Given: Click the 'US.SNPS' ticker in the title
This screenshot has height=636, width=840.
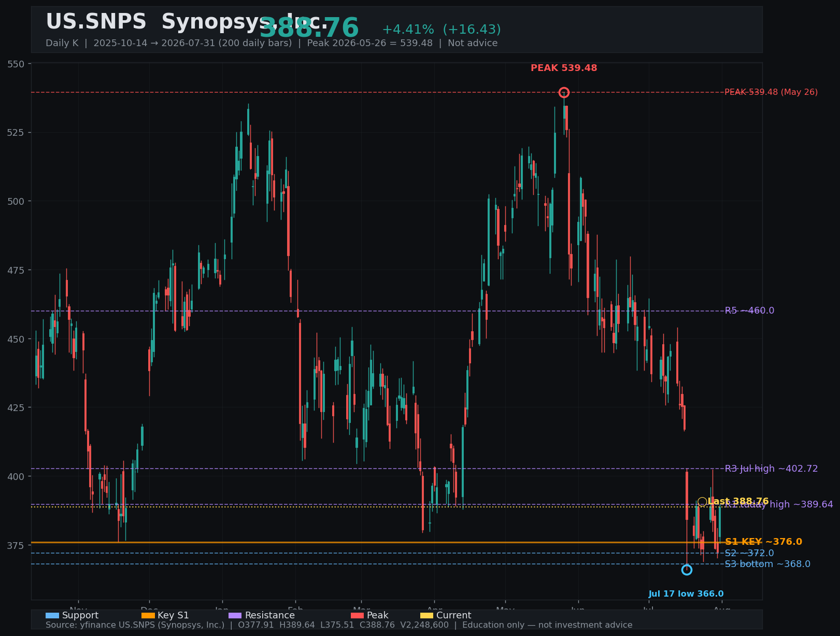Looking at the screenshot, I should [x=96, y=22].
